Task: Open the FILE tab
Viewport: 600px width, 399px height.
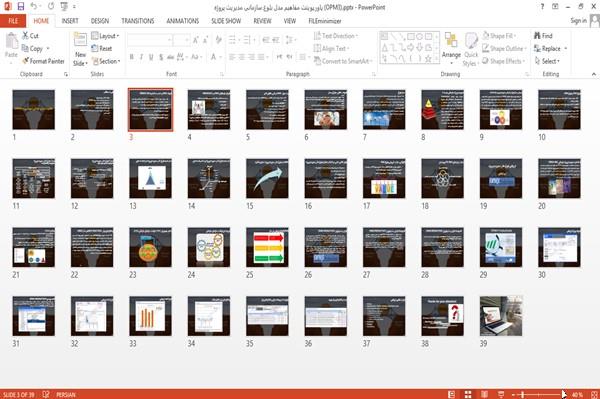Action: click(13, 21)
